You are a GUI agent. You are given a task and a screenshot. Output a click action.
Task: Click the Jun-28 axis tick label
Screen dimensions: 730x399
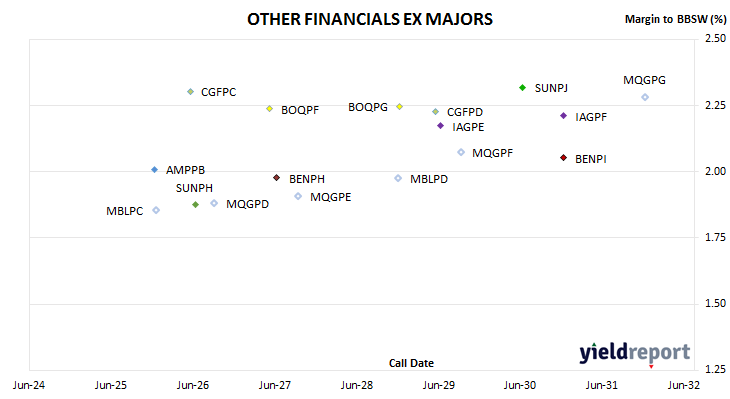coord(357,385)
